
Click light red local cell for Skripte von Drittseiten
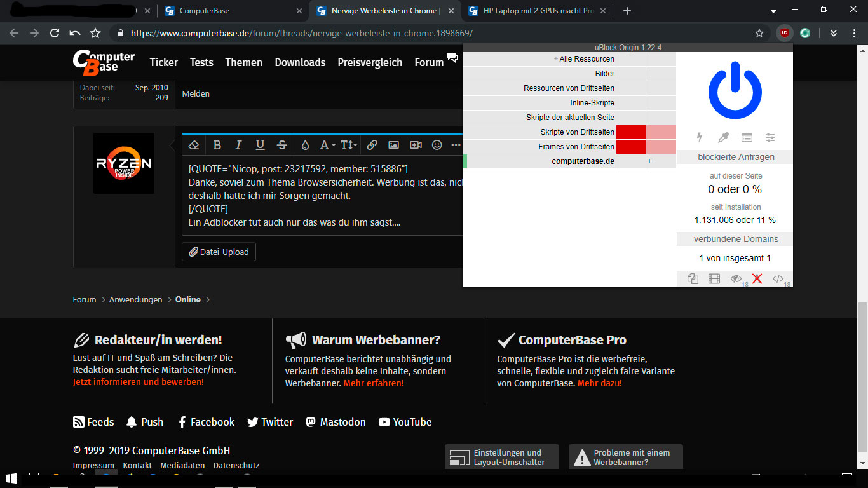click(661, 132)
